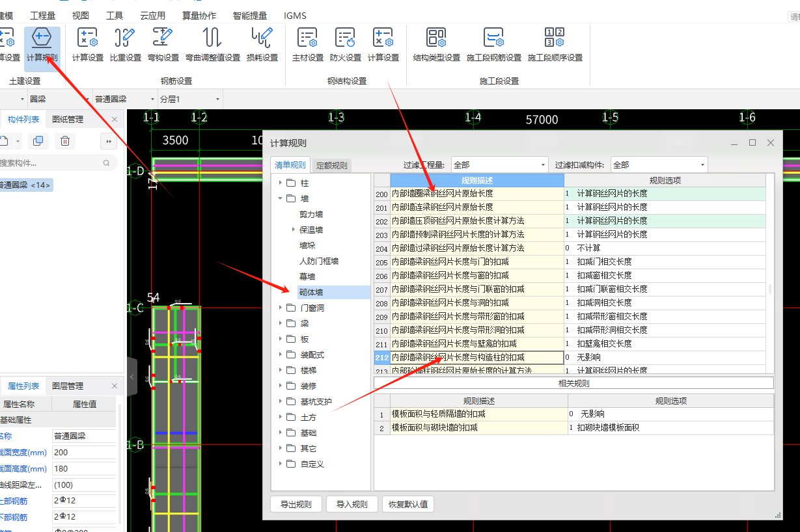Open 主材设置 tool
The height and width of the screenshot is (532, 800).
click(308, 46)
